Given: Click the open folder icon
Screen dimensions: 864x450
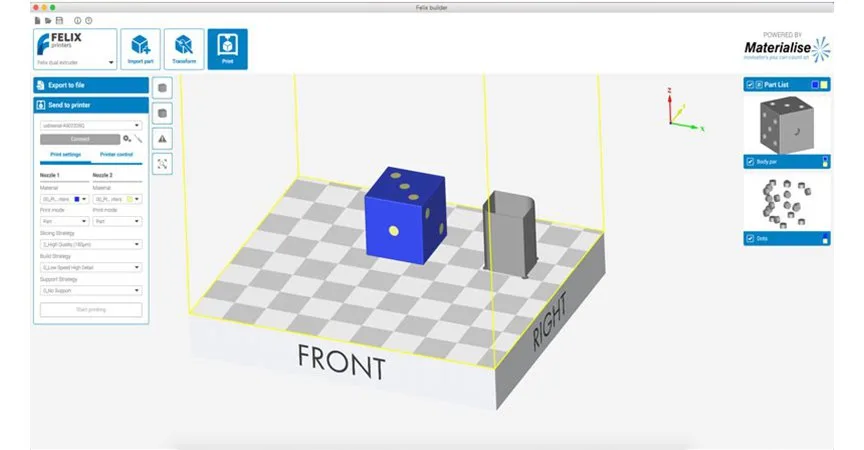Looking at the screenshot, I should point(48,21).
